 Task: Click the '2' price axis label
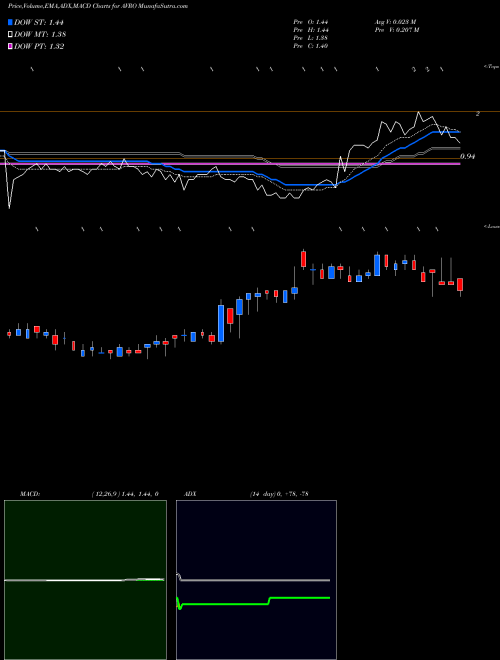pyautogui.click(x=477, y=114)
